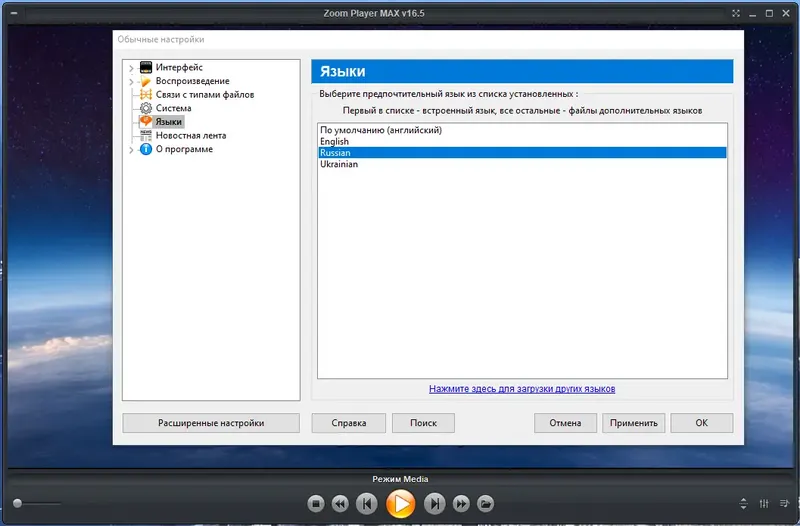
Task: Click the Fast forward button
Action: 461,504
